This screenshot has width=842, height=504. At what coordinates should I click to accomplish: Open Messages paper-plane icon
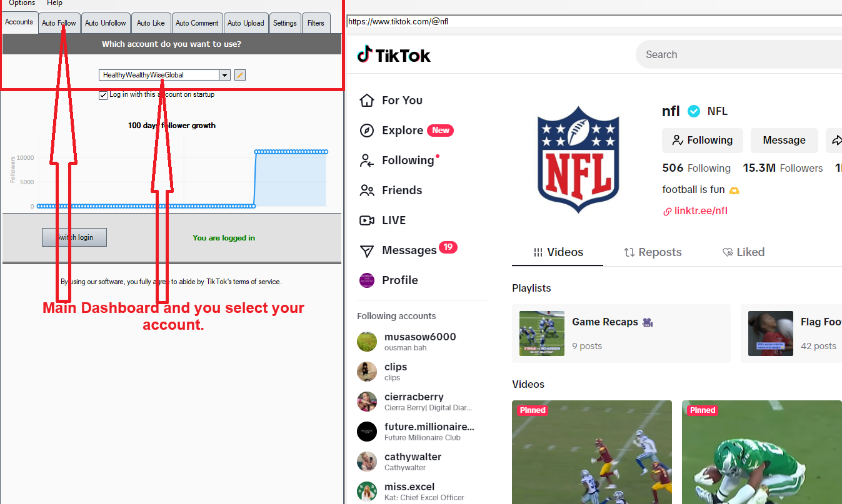pyautogui.click(x=367, y=250)
